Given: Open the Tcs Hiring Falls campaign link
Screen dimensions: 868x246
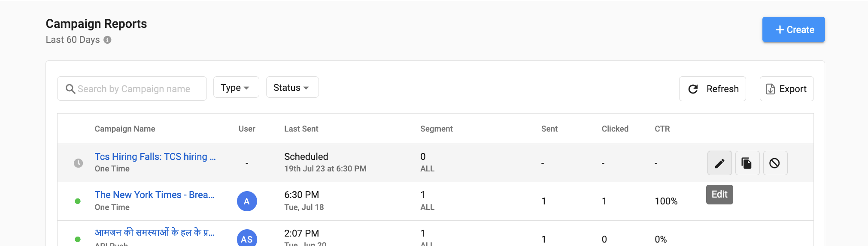Looking at the screenshot, I should pos(155,157).
